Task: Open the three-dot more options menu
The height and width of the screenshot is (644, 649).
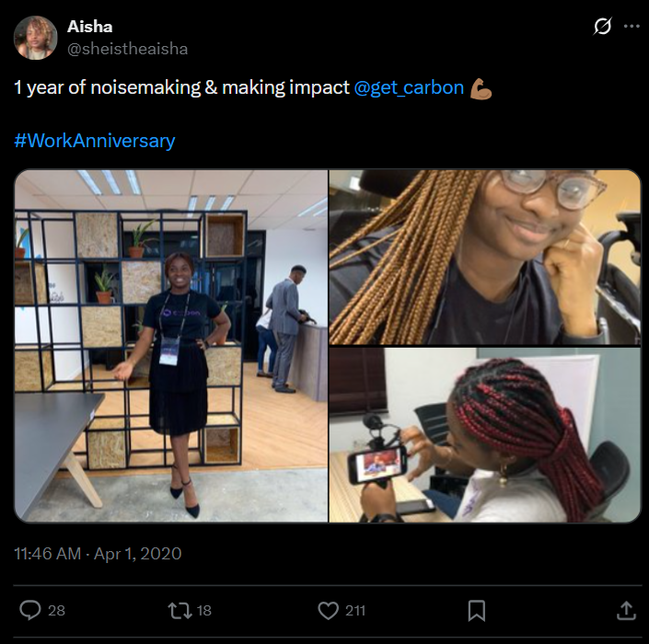Action: pyautogui.click(x=632, y=27)
